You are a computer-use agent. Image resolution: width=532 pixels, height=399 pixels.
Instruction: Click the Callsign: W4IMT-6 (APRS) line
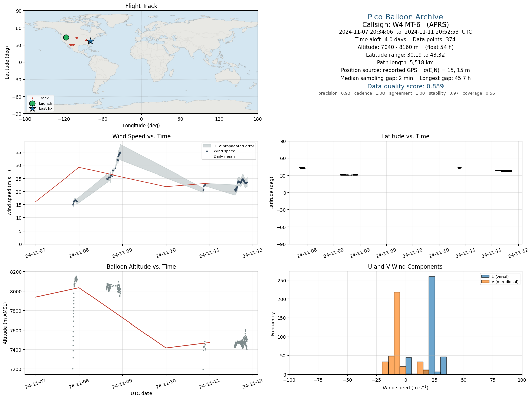pos(405,24)
